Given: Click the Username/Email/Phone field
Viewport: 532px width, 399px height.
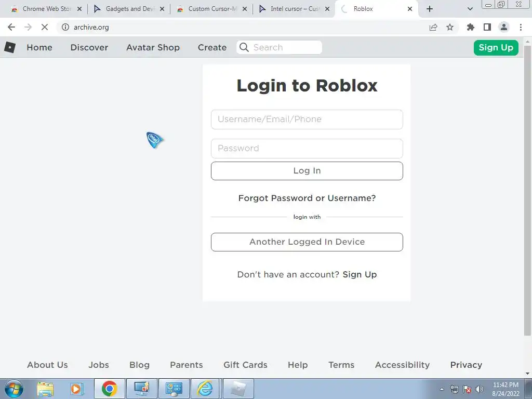Looking at the screenshot, I should (307, 119).
